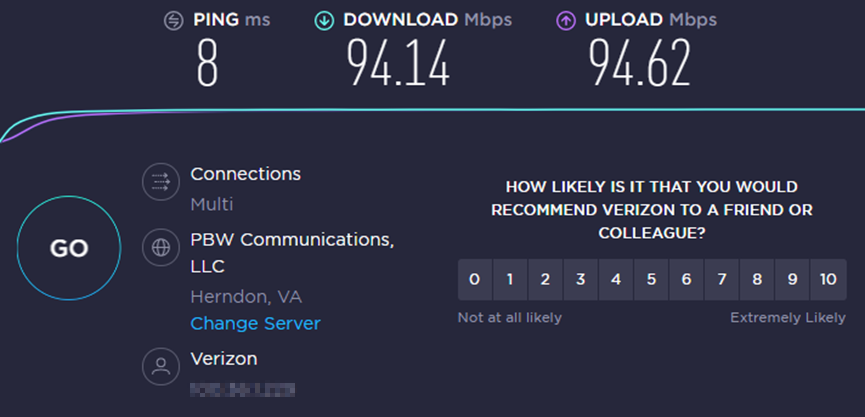Choose rating 5 for Verizon
Viewport: 865px width, 417px height.
651,280
